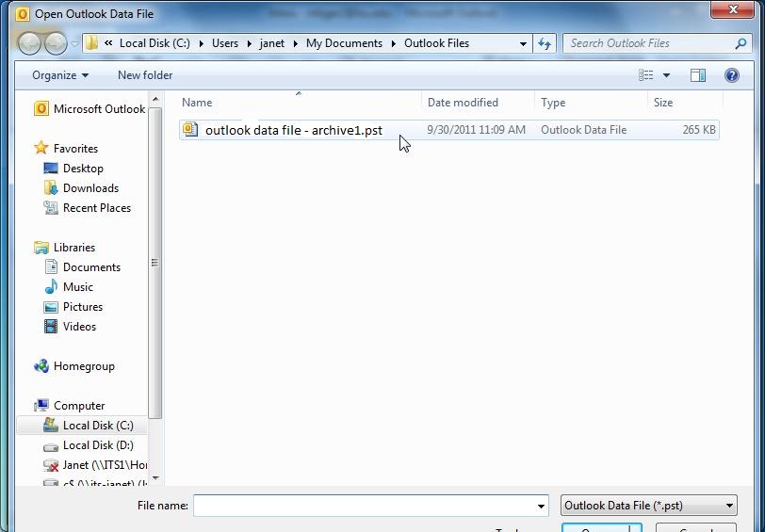Click the Computer icon
This screenshot has height=532, width=765.
pos(41,405)
